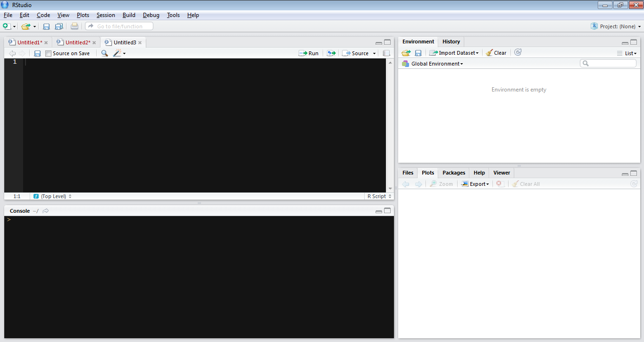
Task: Click the Run button
Action: point(309,53)
